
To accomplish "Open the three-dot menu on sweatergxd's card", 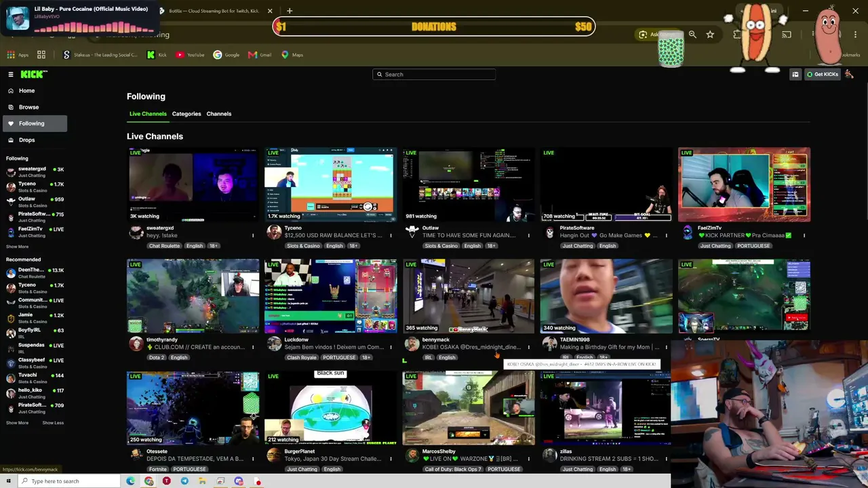I will click(x=253, y=236).
